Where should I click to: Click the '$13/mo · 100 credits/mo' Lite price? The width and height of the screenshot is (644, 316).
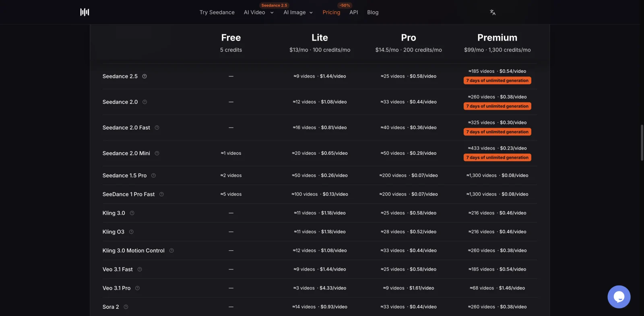click(320, 50)
